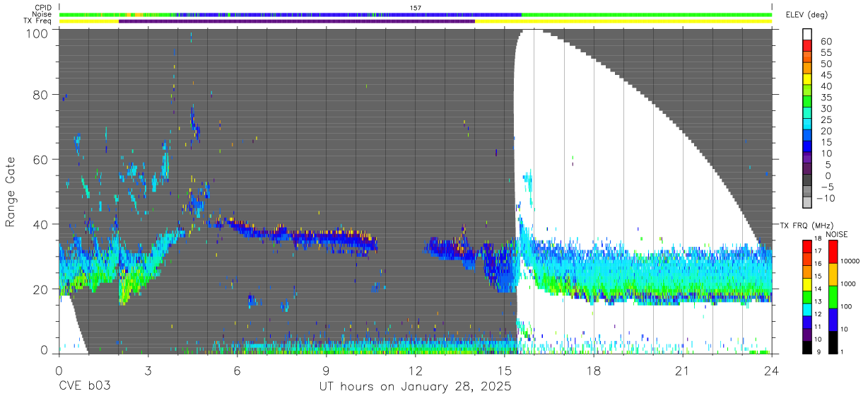Viewport: 868px width, 401px height.
Task: Click the CVE b03 radar beam label
Action: tap(85, 387)
